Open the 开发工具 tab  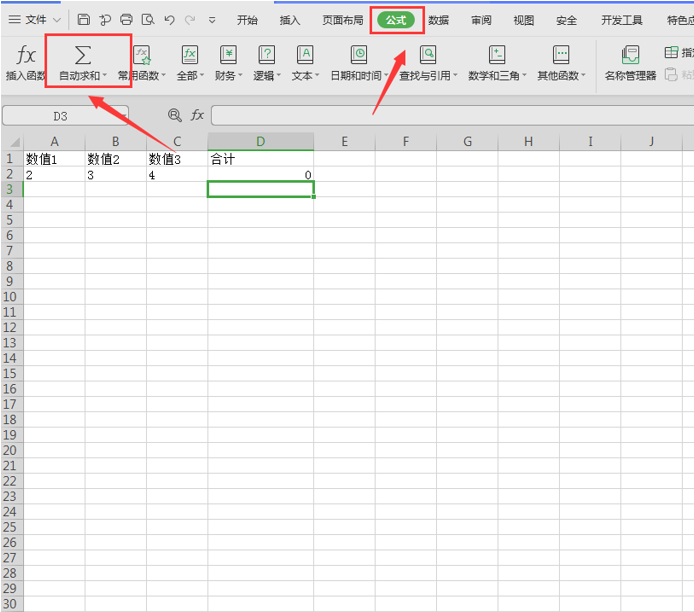(621, 20)
